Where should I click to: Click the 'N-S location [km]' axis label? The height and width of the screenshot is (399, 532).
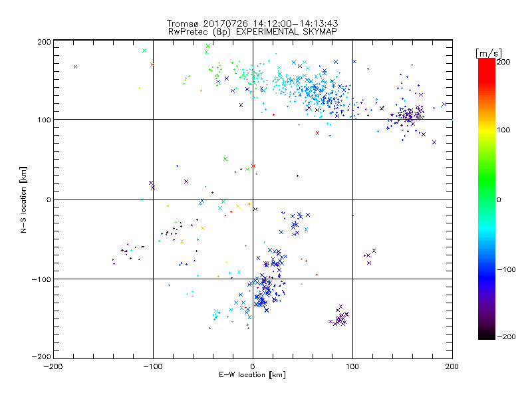tap(23, 199)
